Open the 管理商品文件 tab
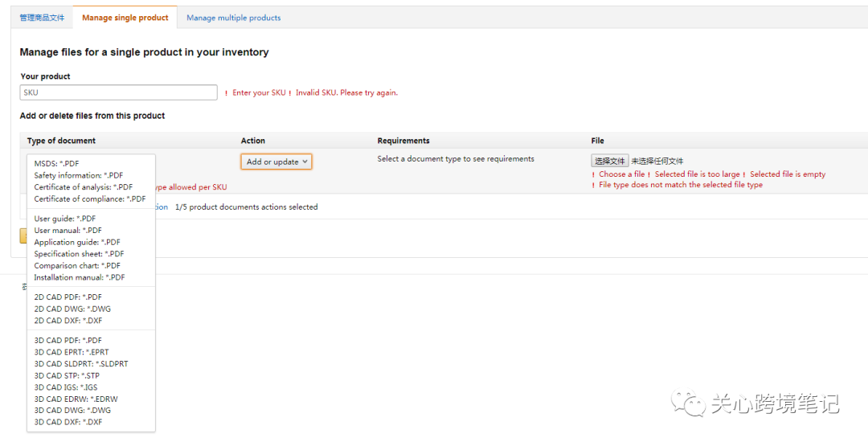This screenshot has height=442, width=868. [42, 18]
